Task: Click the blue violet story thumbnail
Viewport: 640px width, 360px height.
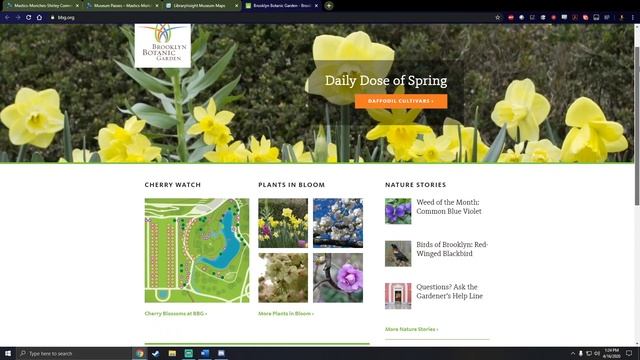Action: pyautogui.click(x=398, y=211)
